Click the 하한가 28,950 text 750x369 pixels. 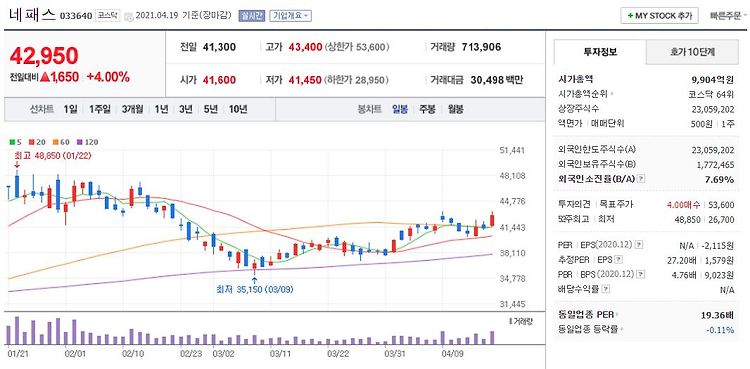click(356, 80)
